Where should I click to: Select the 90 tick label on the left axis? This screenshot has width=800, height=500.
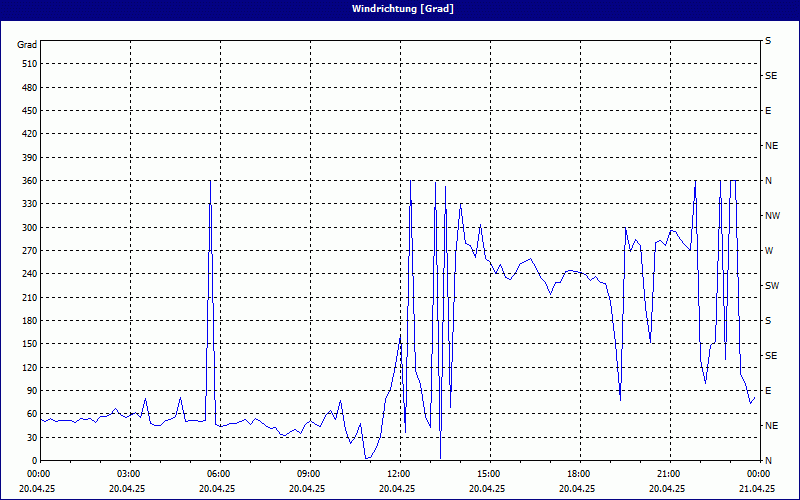(x=30, y=391)
